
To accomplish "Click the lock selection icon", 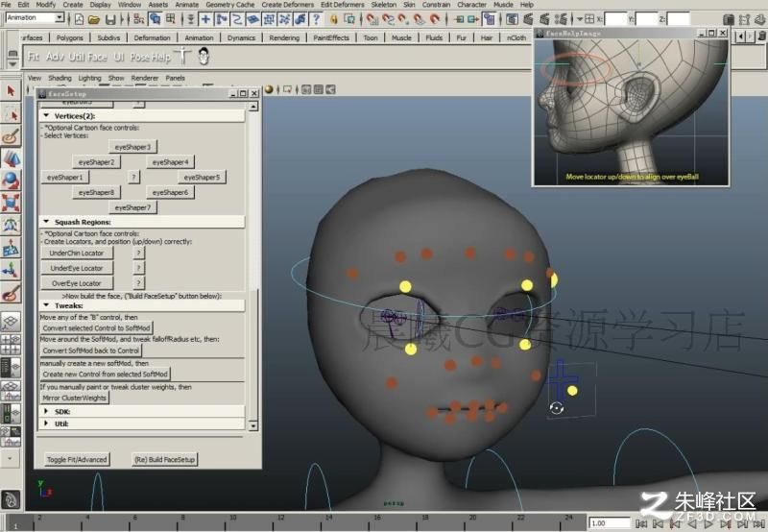I will pyautogui.click(x=334, y=19).
